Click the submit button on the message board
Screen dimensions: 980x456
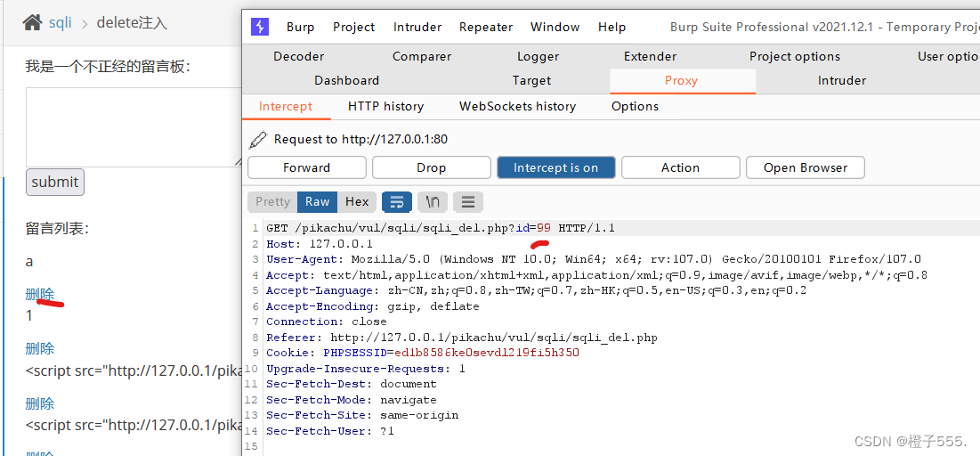(55, 182)
